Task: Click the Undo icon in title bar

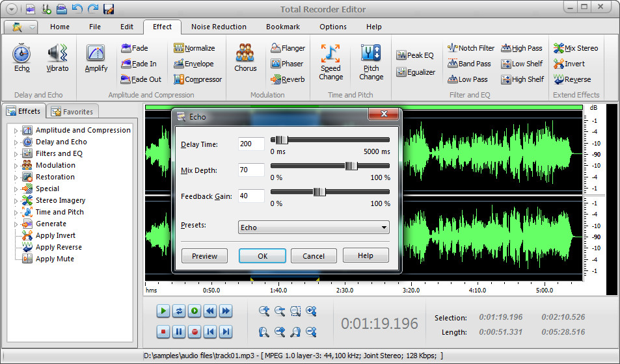Action: tap(77, 8)
